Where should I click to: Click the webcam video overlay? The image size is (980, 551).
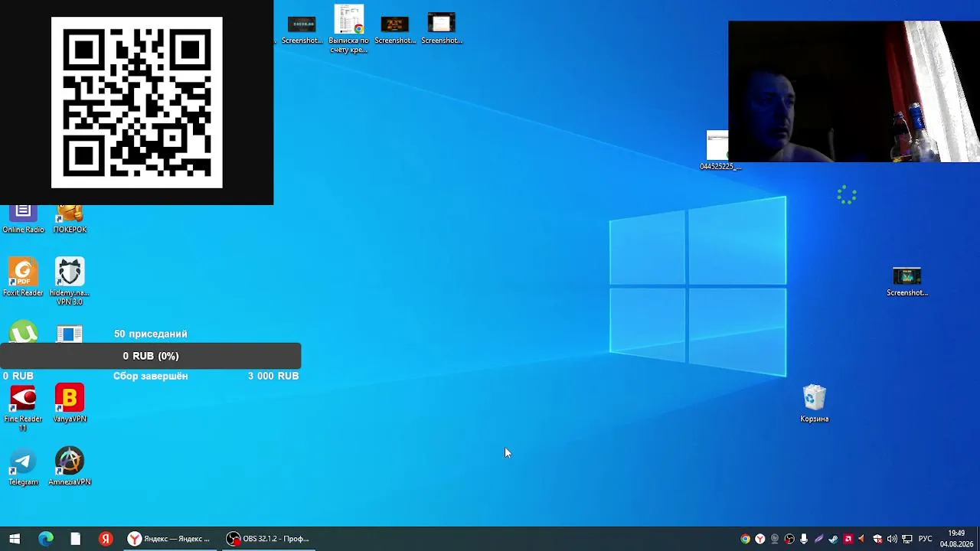coord(854,91)
